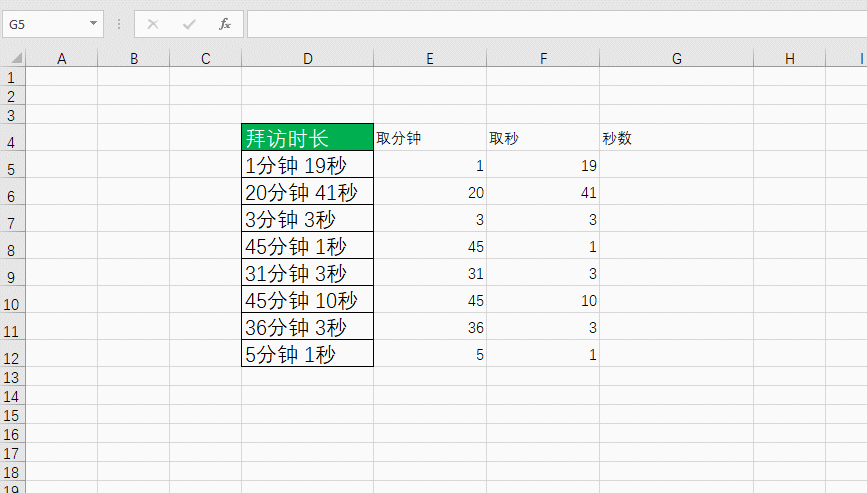Click cell F6 with value 41

click(543, 192)
